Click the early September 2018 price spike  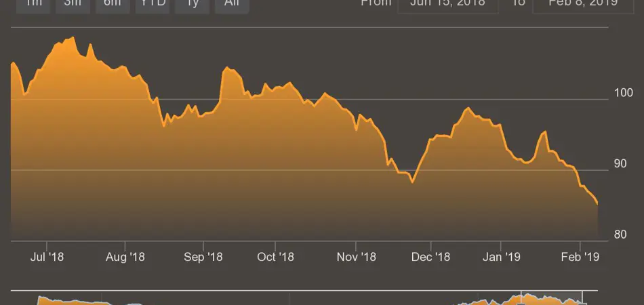[x=226, y=68]
